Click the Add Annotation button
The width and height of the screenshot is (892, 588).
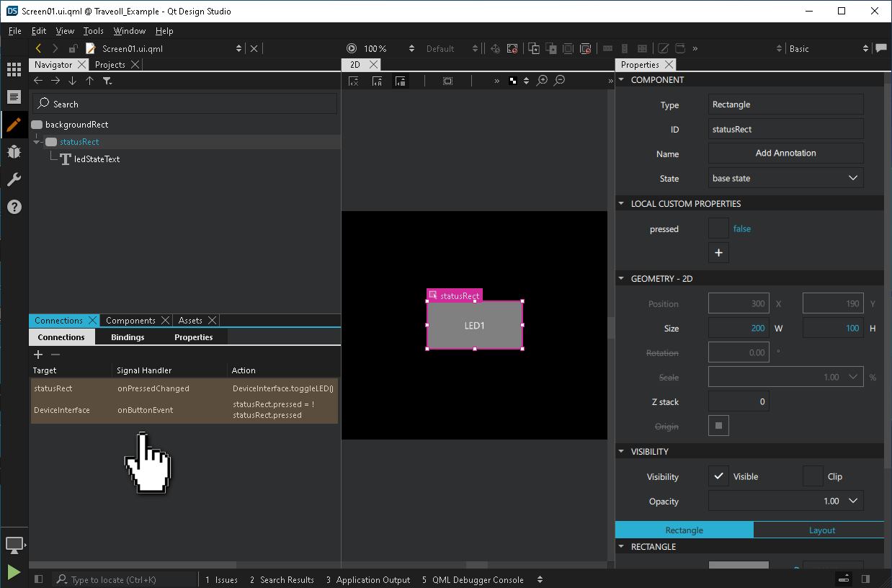pyautogui.click(x=785, y=153)
